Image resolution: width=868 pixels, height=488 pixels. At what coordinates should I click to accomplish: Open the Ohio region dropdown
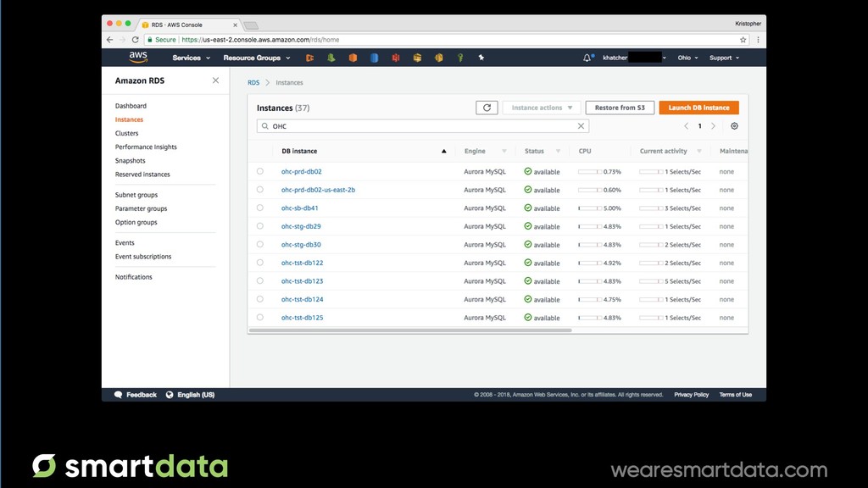click(x=687, y=58)
